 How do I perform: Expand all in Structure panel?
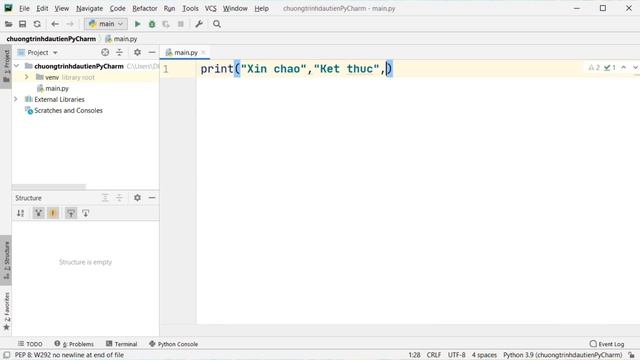(105, 198)
